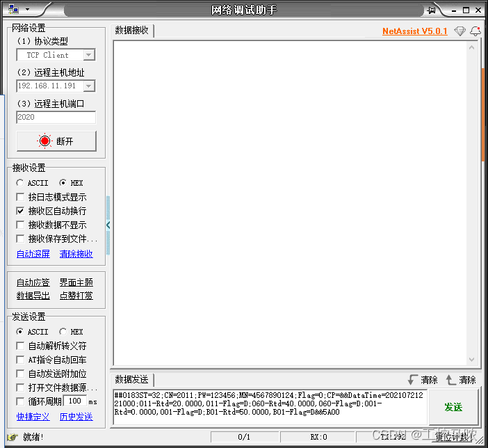Click the hand icon in status bar
The width and height of the screenshot is (488, 448).
click(13, 437)
